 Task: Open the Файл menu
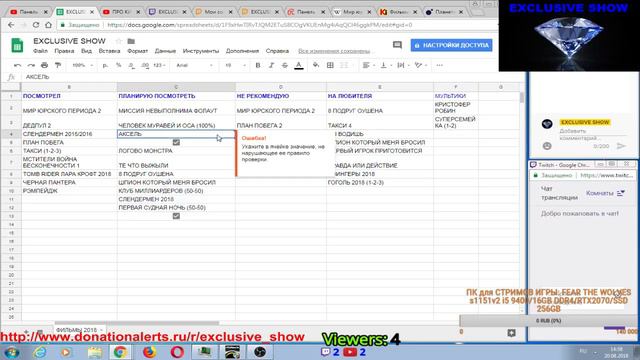click(x=40, y=51)
